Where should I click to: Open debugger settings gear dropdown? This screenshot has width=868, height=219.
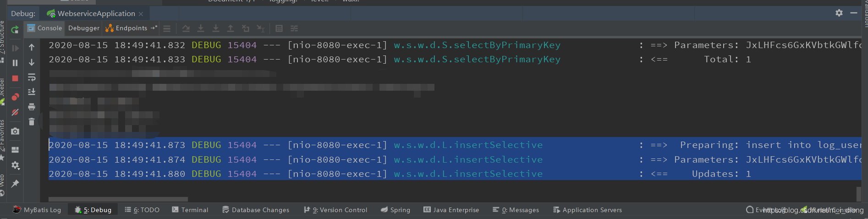(x=16, y=165)
